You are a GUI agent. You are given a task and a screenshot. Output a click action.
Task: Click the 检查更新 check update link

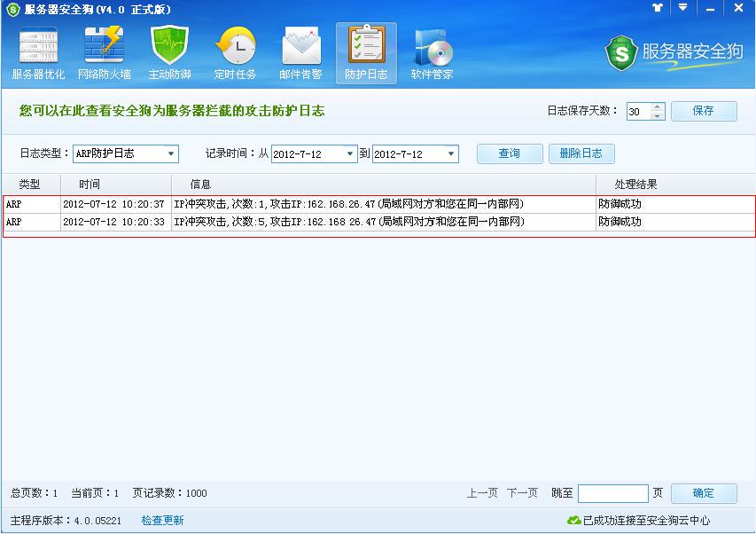pyautogui.click(x=162, y=521)
